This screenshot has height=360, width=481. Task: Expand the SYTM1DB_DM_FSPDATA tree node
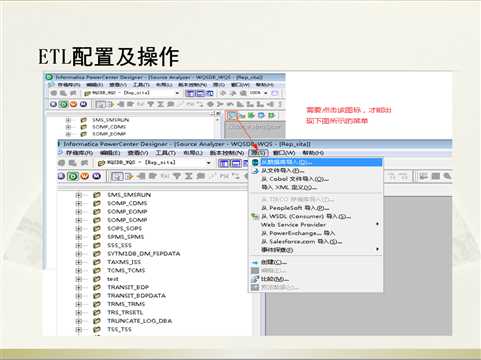(x=78, y=254)
